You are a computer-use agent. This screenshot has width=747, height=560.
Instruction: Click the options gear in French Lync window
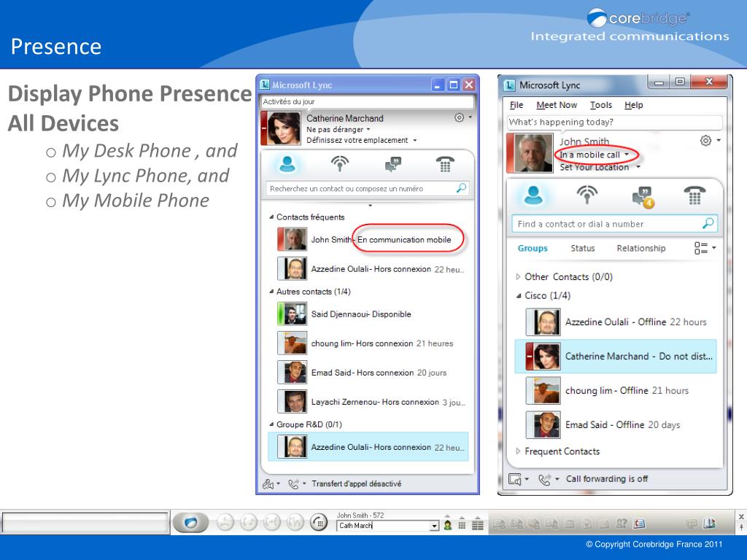(x=459, y=117)
